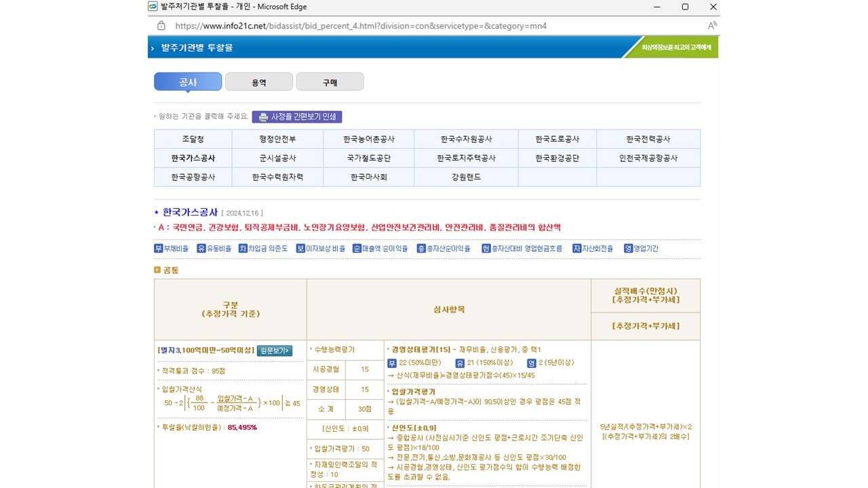Open the 구매 tab
The height and width of the screenshot is (488, 868).
pyautogui.click(x=330, y=82)
